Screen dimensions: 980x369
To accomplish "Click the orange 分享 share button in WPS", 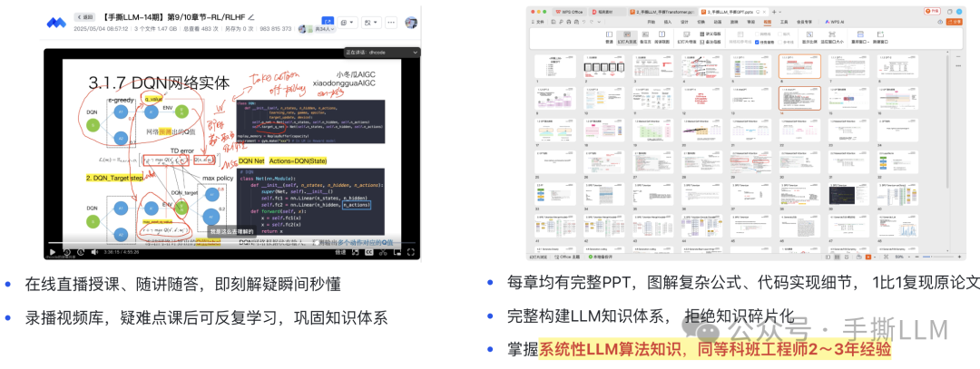I will [955, 22].
